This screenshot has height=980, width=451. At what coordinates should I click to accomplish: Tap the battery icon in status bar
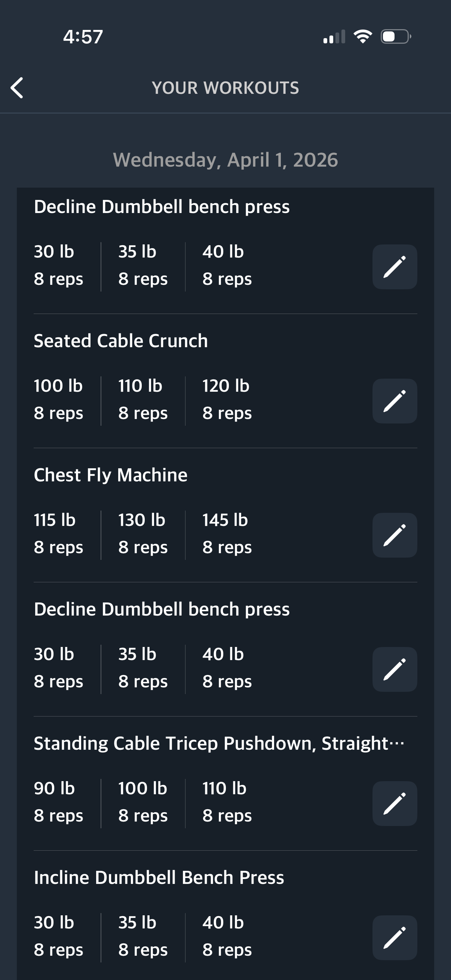pos(395,37)
